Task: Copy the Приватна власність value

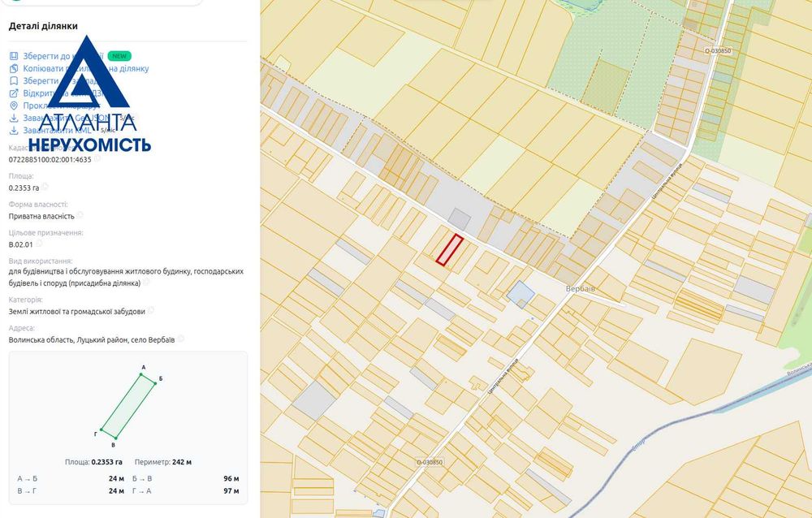Action: pyautogui.click(x=80, y=215)
